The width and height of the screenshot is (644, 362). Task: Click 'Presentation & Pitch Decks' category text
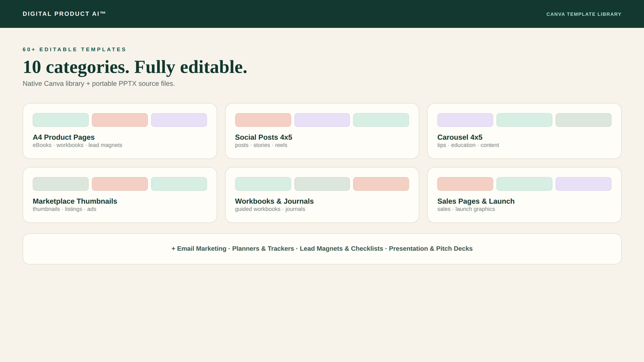click(x=431, y=248)
